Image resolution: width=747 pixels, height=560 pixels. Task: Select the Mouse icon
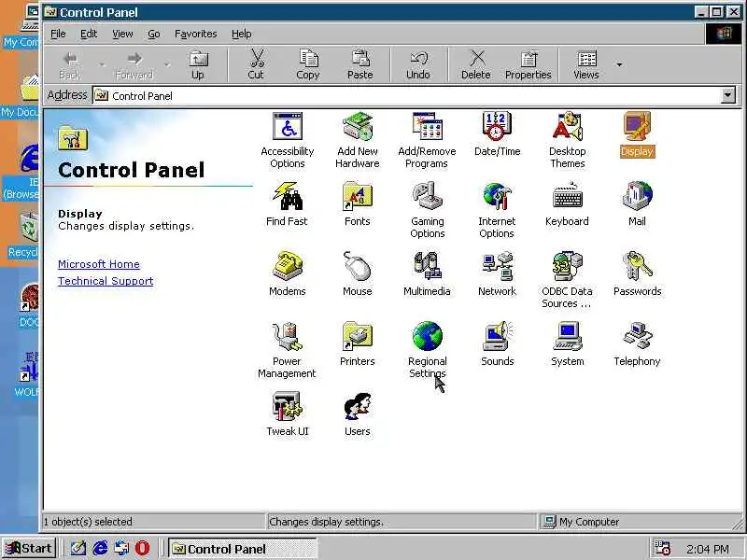(358, 273)
